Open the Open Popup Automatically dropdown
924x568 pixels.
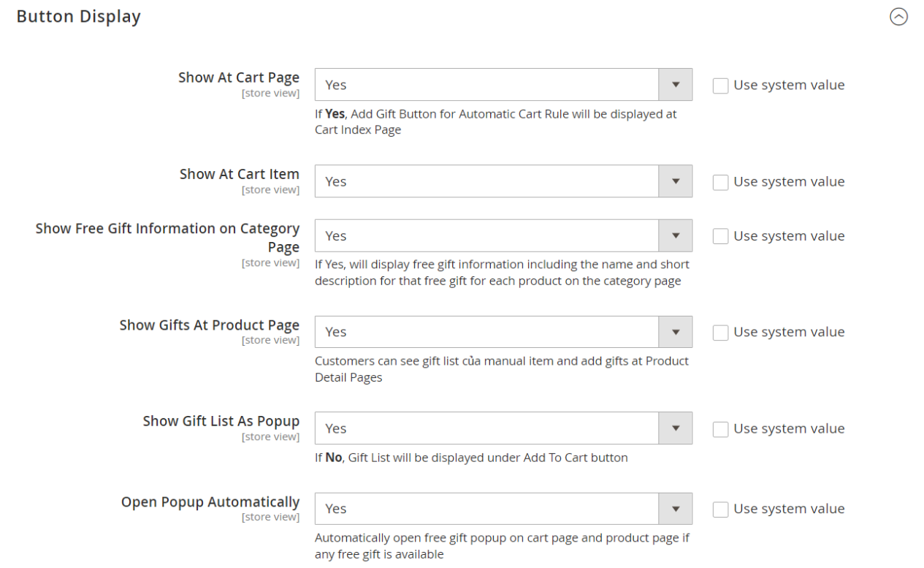tap(487, 509)
